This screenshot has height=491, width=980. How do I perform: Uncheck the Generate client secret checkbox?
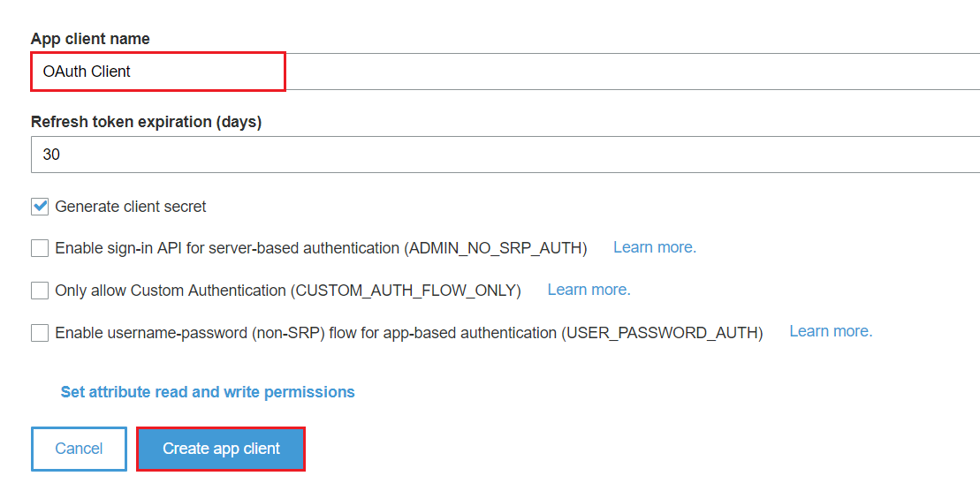point(40,207)
